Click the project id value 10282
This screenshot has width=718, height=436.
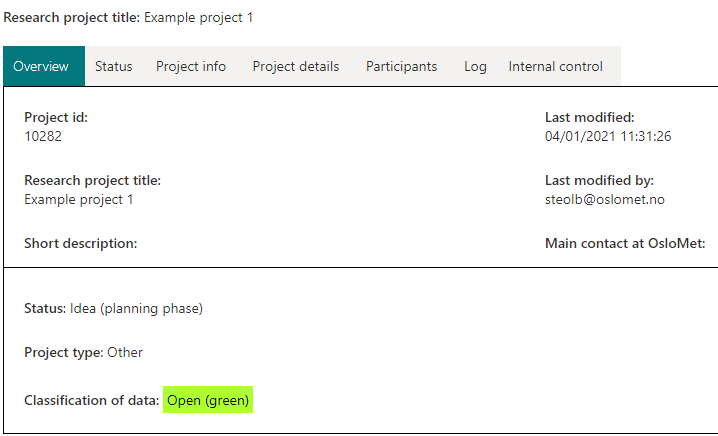pos(43,136)
